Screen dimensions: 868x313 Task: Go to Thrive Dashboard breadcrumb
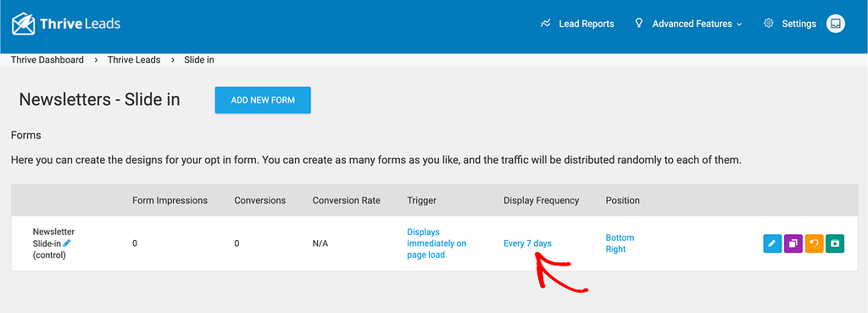pos(47,60)
